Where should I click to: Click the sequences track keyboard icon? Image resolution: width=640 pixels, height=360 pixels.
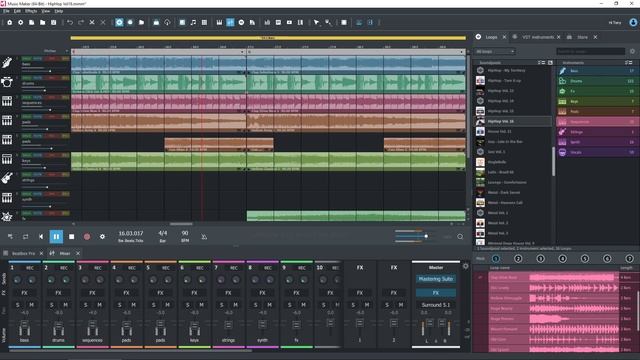pos(7,101)
